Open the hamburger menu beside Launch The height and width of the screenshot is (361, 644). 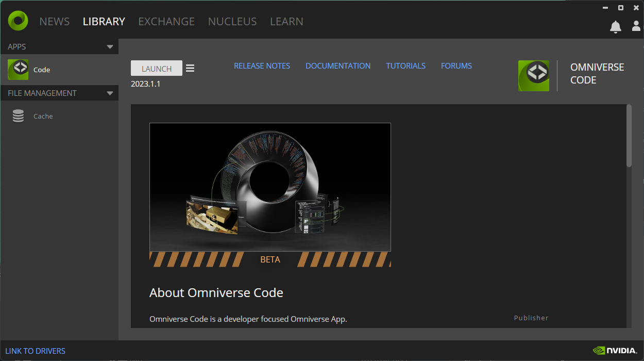190,68
